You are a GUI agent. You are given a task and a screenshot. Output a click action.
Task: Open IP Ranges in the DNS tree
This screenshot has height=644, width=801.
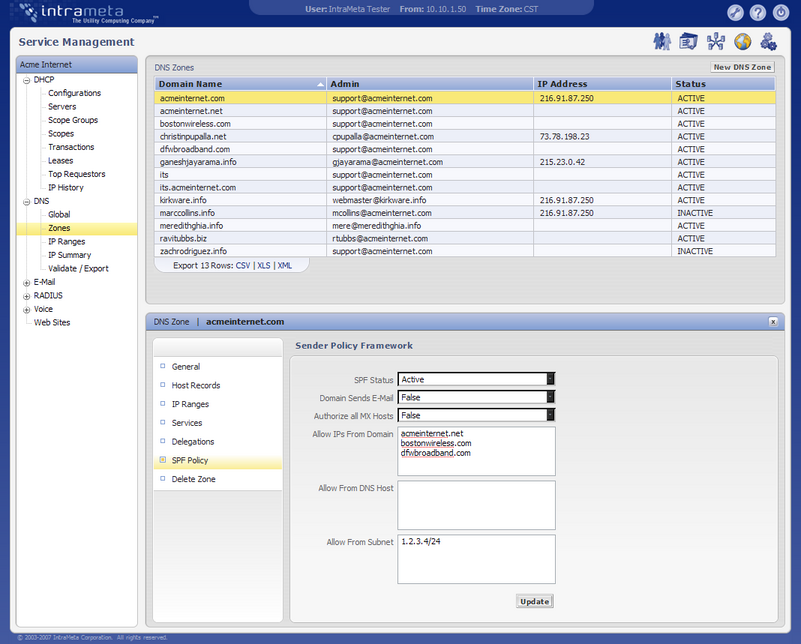(x=66, y=242)
